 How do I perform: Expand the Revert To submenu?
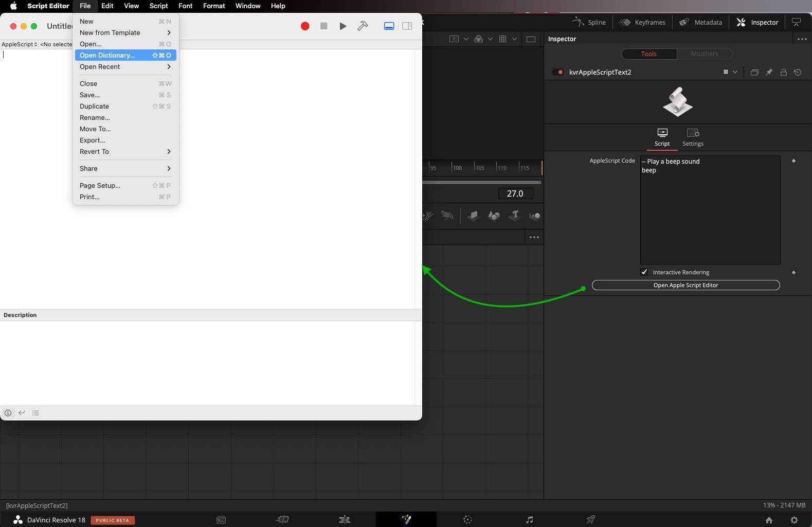[x=125, y=151]
